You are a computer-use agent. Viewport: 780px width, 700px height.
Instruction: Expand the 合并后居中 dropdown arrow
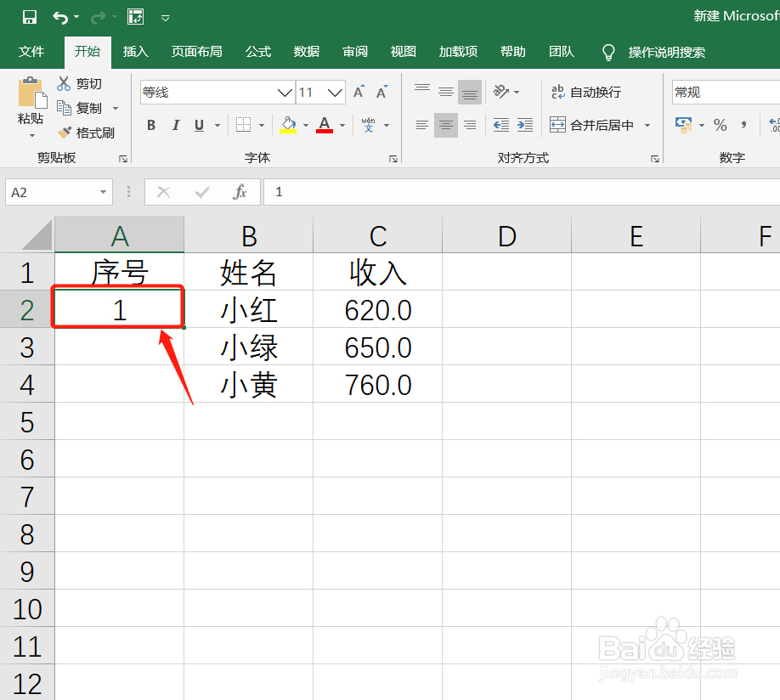(647, 126)
